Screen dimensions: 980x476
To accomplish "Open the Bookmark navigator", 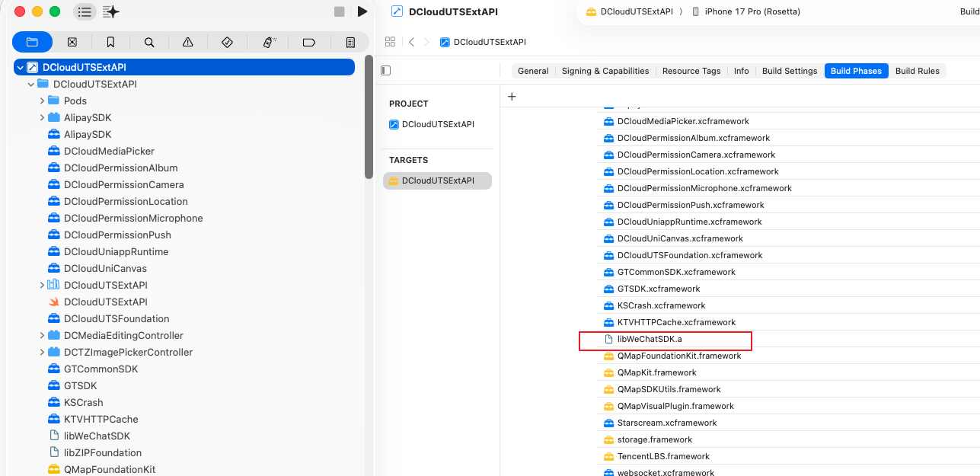I will click(x=110, y=42).
